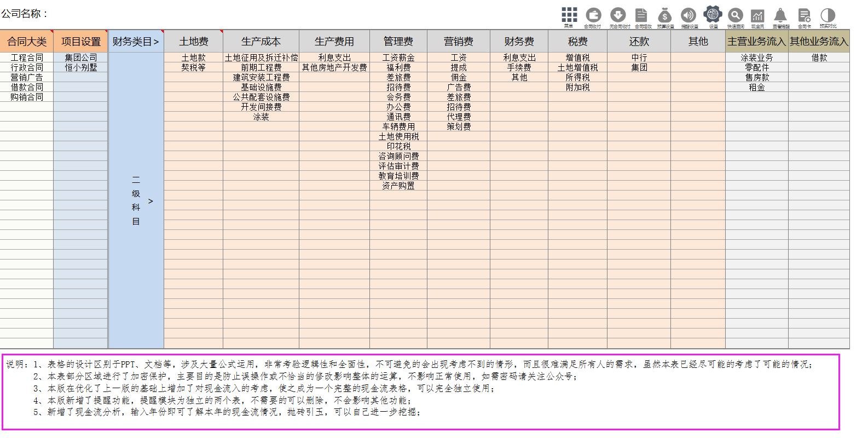Select the 公共配套设施费 cell

click(x=261, y=97)
